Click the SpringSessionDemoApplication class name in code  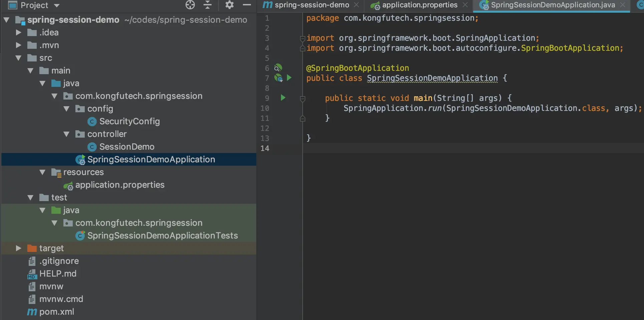coord(432,78)
